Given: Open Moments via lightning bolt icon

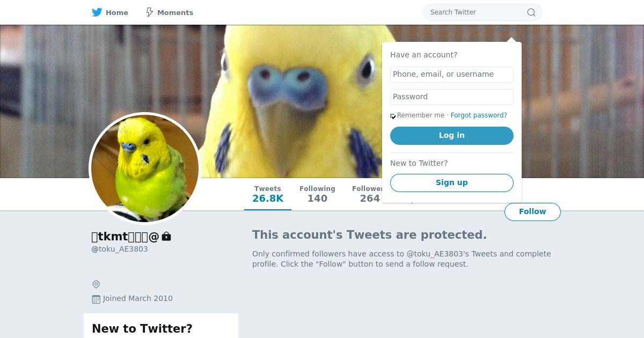Looking at the screenshot, I should [x=150, y=12].
